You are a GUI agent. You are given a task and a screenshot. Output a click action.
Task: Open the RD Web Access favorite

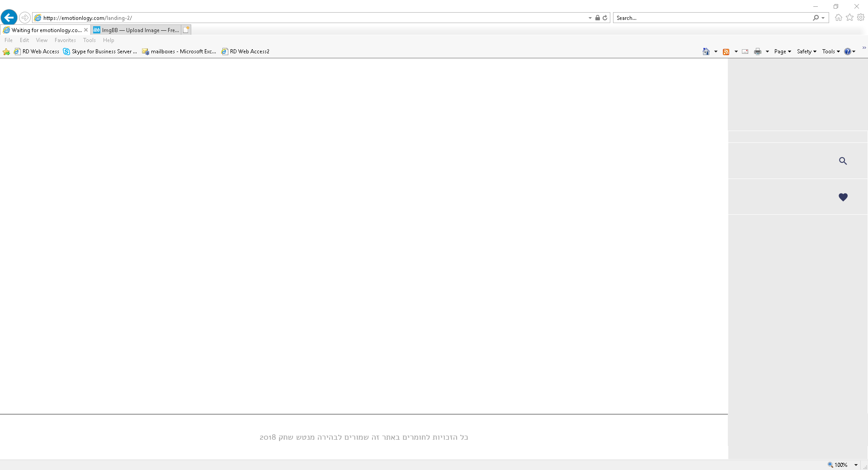tap(37, 52)
